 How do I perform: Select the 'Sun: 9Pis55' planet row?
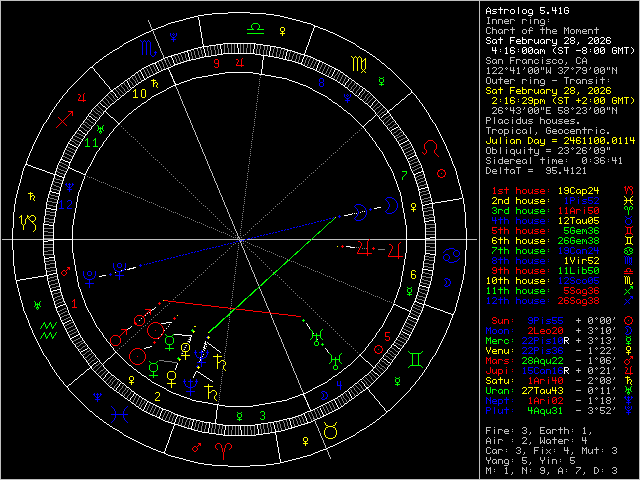pos(560,321)
